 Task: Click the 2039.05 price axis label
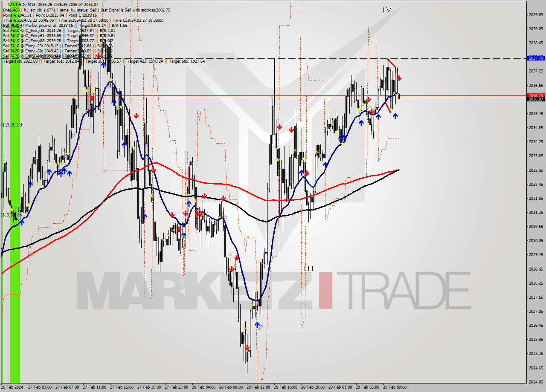tap(536, 29)
